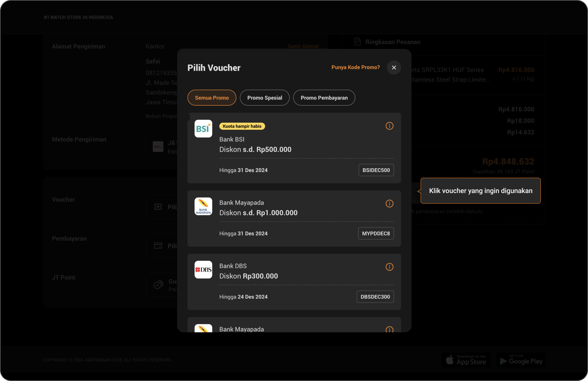Click Hingga 24 Des 2024 expiry text
Image resolution: width=588 pixels, height=381 pixels.
243,297
